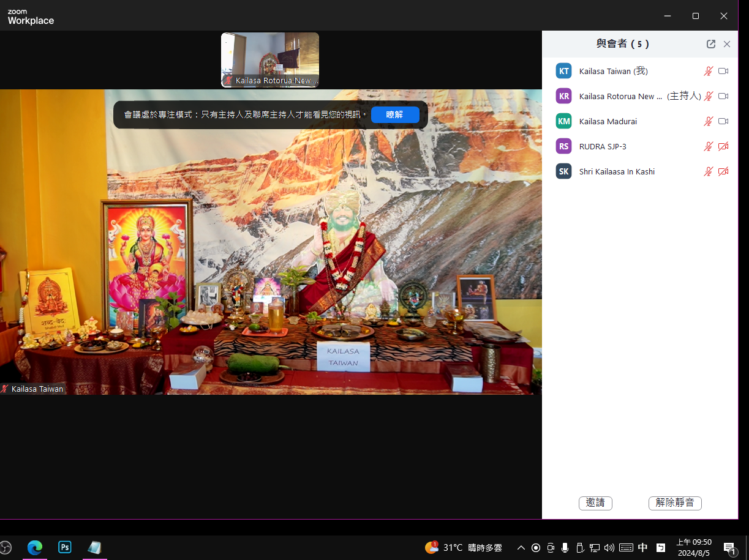The image size is (749, 560).
Task: Open the weather widget showing 31°C
Action: point(464,548)
